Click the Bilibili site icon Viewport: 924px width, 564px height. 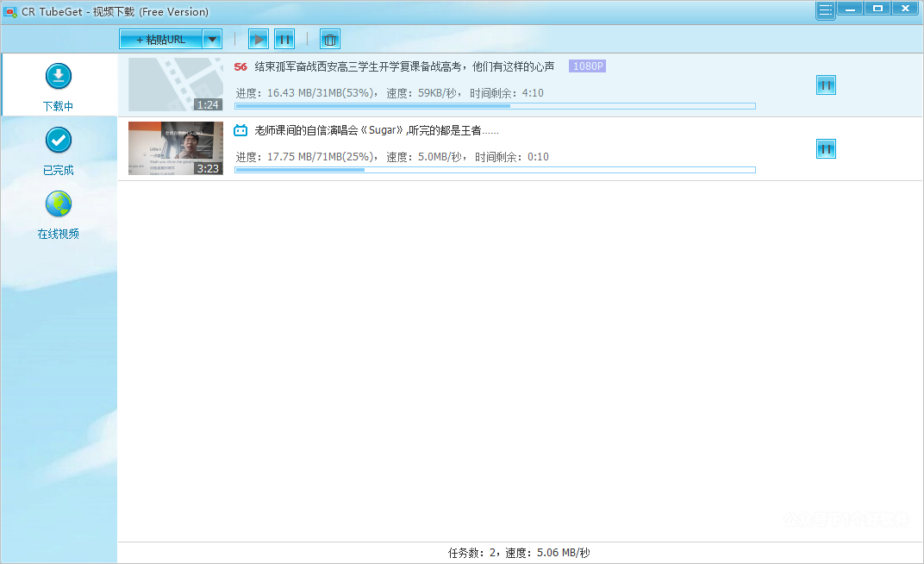[x=240, y=130]
